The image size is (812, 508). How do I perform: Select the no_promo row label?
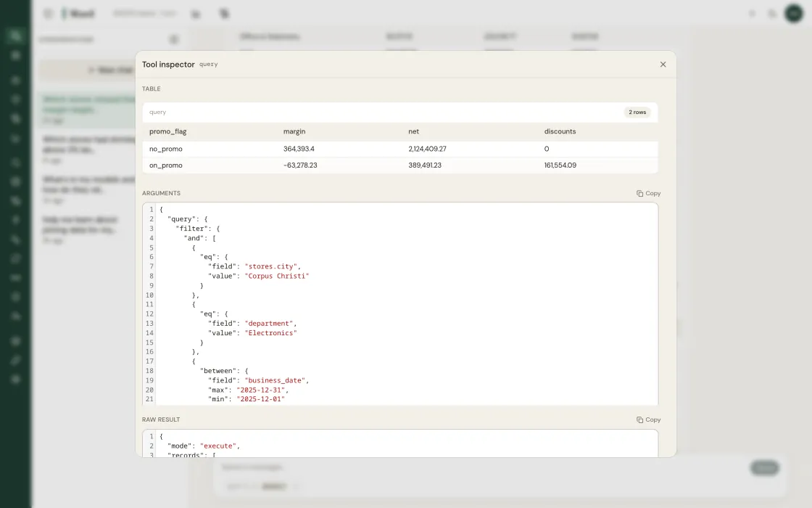click(x=166, y=149)
